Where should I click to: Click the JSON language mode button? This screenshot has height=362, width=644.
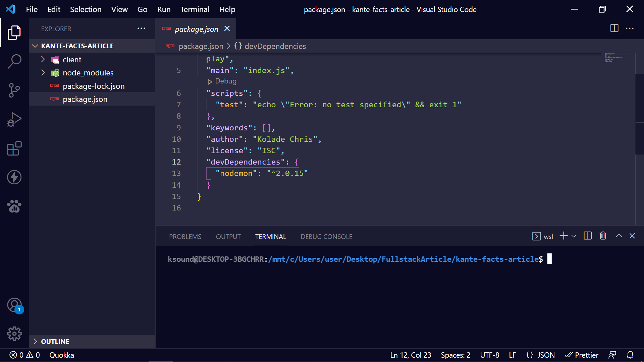(x=541, y=355)
